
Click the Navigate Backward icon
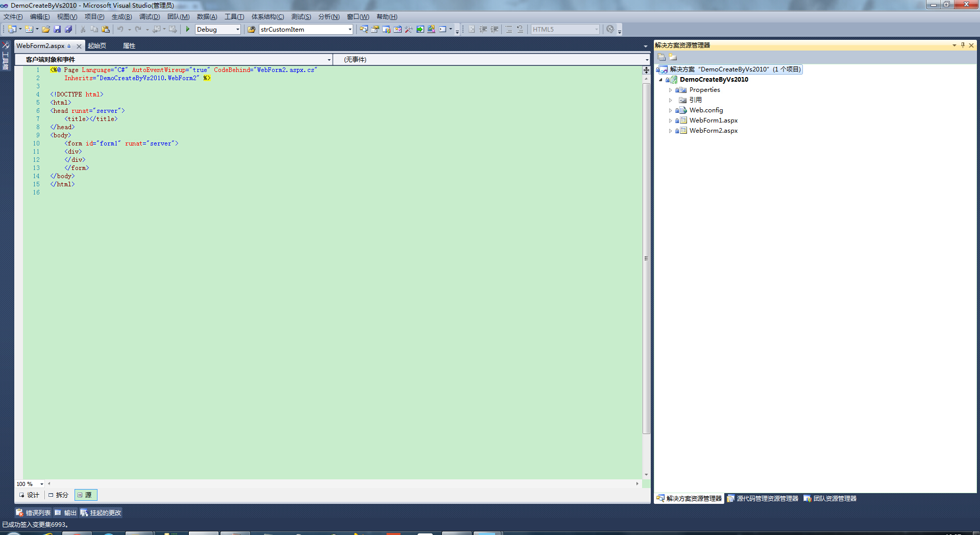(156, 29)
